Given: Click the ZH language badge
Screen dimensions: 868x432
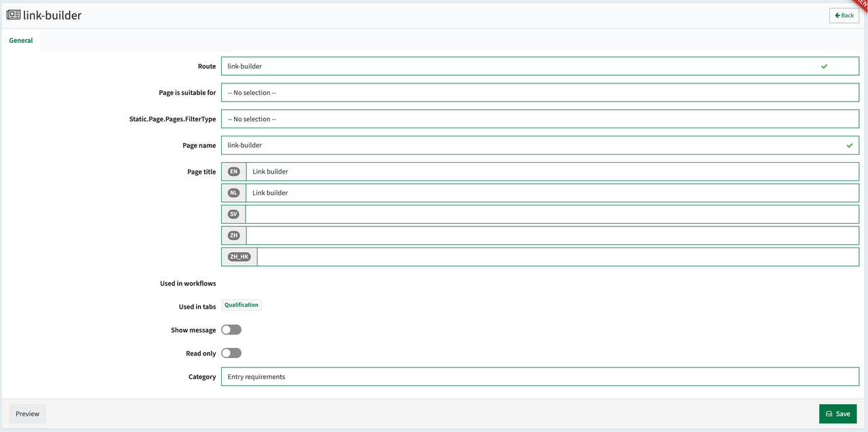Looking at the screenshot, I should click(234, 235).
